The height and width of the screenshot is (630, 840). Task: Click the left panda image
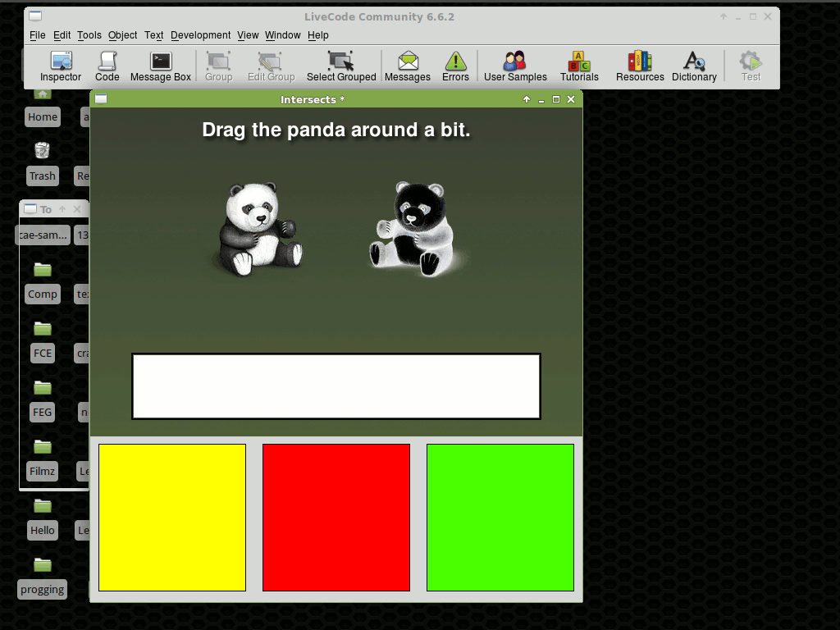[x=258, y=229]
